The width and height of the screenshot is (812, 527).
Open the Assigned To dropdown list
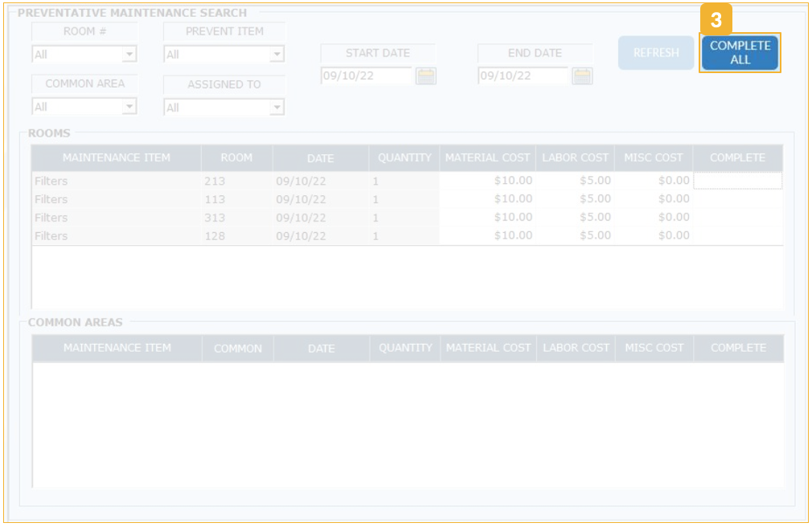(277, 107)
